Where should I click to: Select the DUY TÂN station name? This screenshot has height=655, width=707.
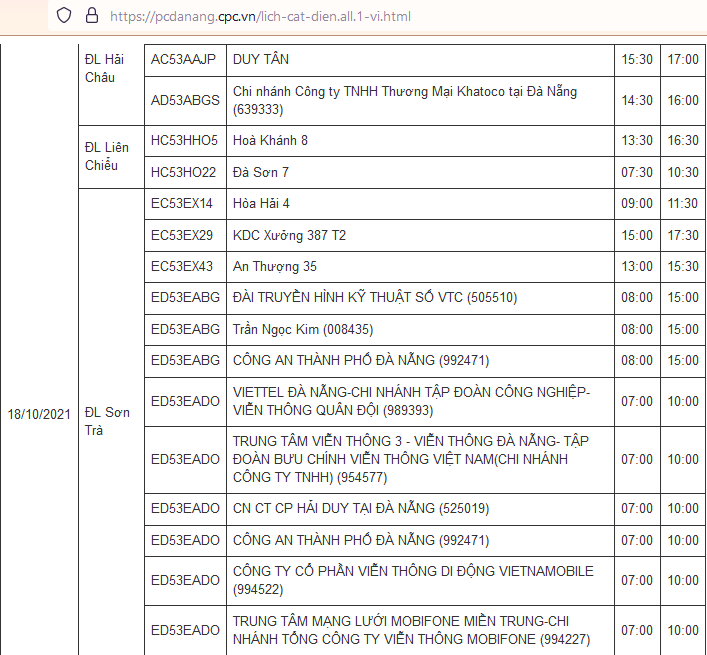[261, 60]
